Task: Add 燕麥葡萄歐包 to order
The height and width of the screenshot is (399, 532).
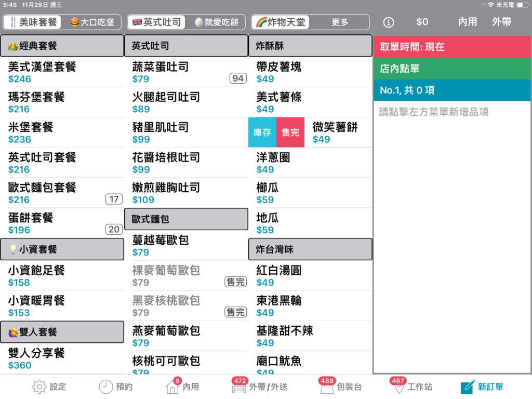Action: click(x=187, y=336)
